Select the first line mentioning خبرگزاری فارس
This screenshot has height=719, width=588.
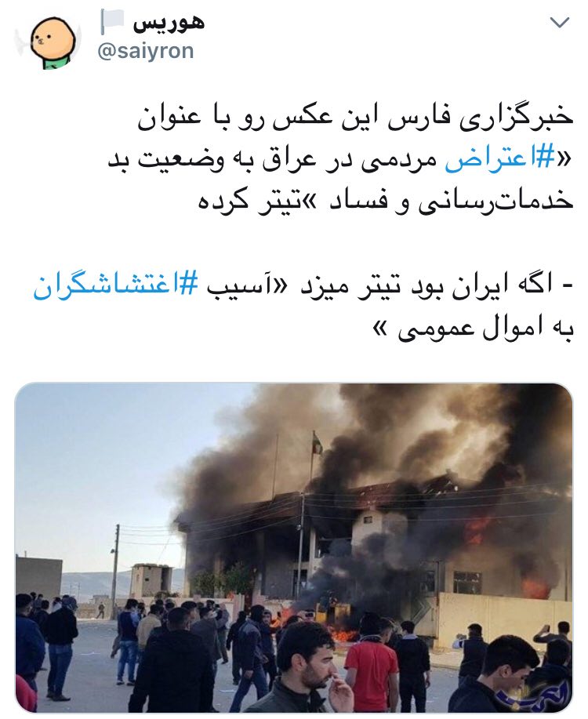pyautogui.click(x=355, y=118)
